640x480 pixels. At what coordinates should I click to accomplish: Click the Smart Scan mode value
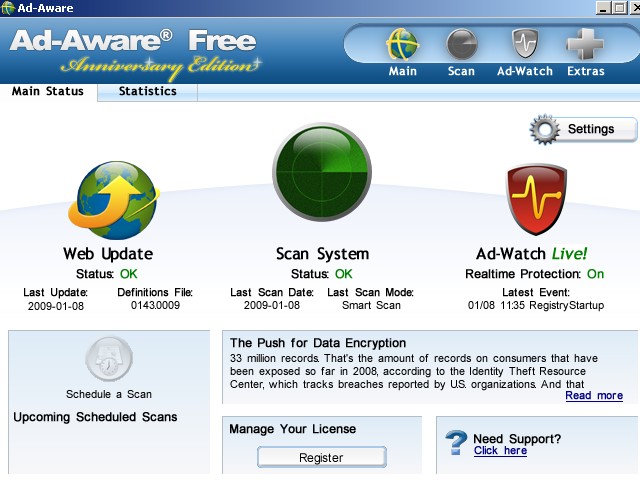(x=371, y=305)
